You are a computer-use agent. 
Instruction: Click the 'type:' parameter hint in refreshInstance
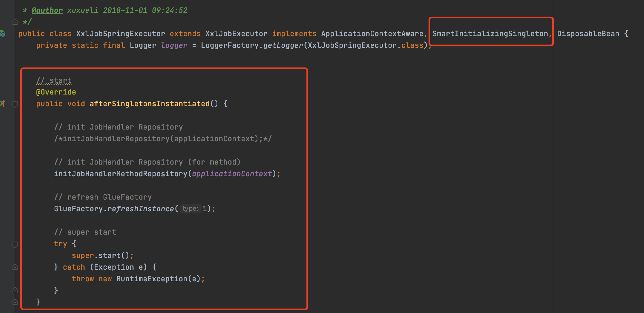point(190,209)
